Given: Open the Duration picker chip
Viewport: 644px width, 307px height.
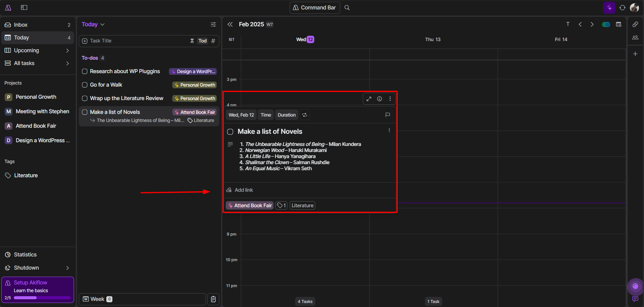Looking at the screenshot, I should pyautogui.click(x=287, y=115).
